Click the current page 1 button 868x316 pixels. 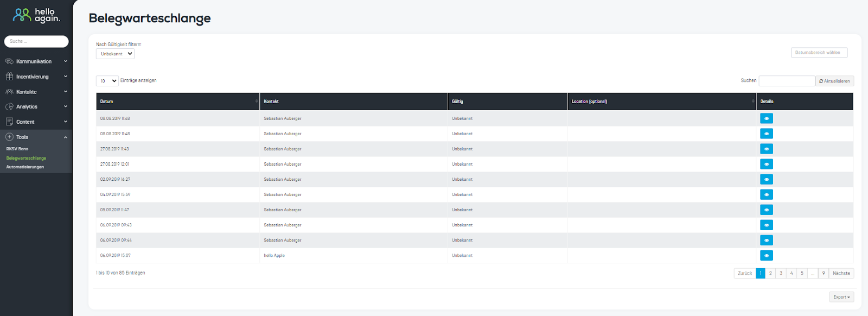click(x=761, y=273)
